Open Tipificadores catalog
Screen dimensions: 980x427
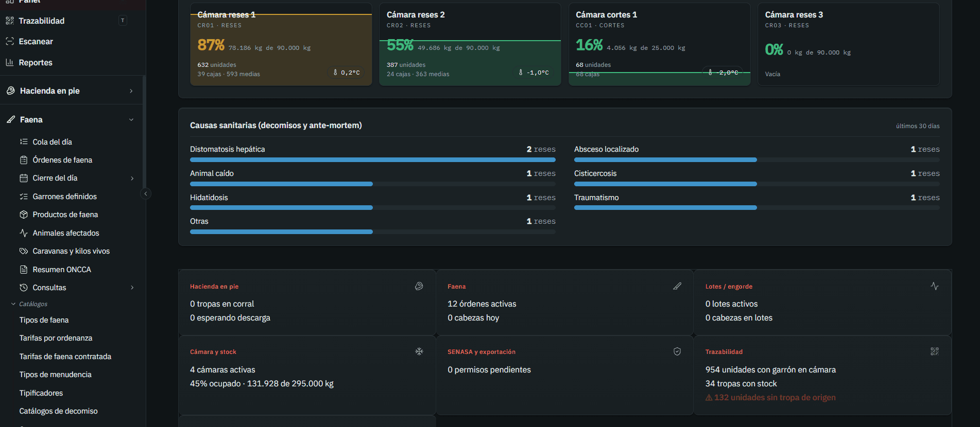coord(41,393)
